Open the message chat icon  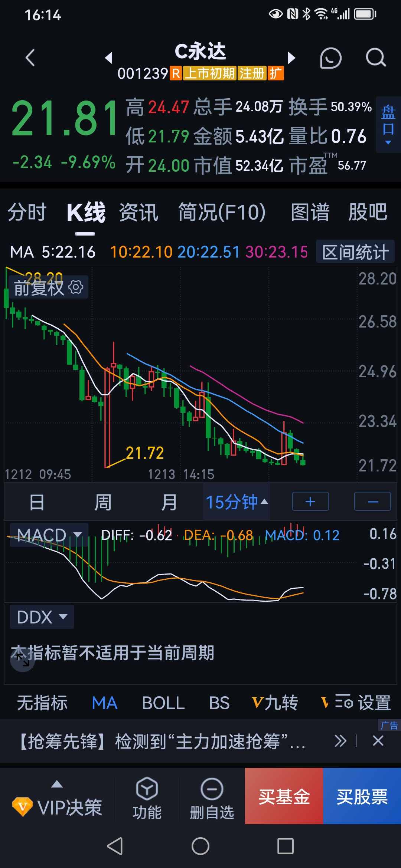(330, 58)
